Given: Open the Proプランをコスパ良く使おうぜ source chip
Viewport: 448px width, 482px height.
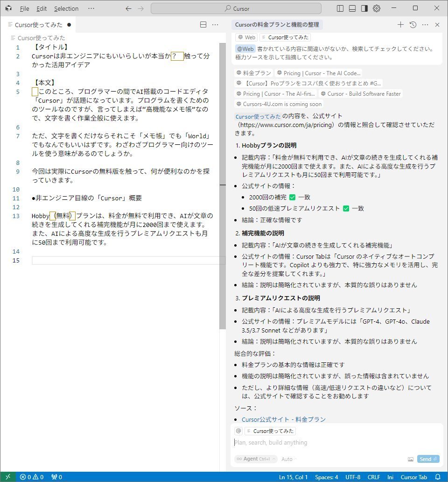Looking at the screenshot, I should [x=309, y=83].
